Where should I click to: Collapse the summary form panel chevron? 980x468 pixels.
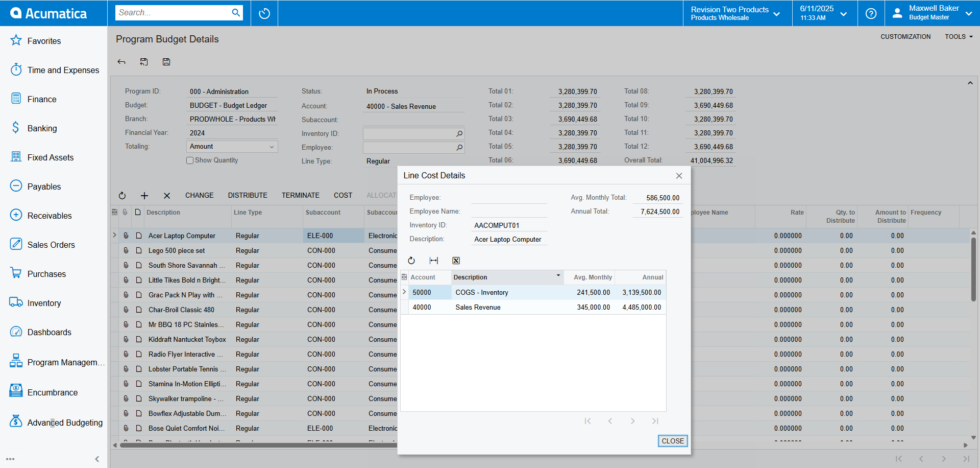coord(970,83)
